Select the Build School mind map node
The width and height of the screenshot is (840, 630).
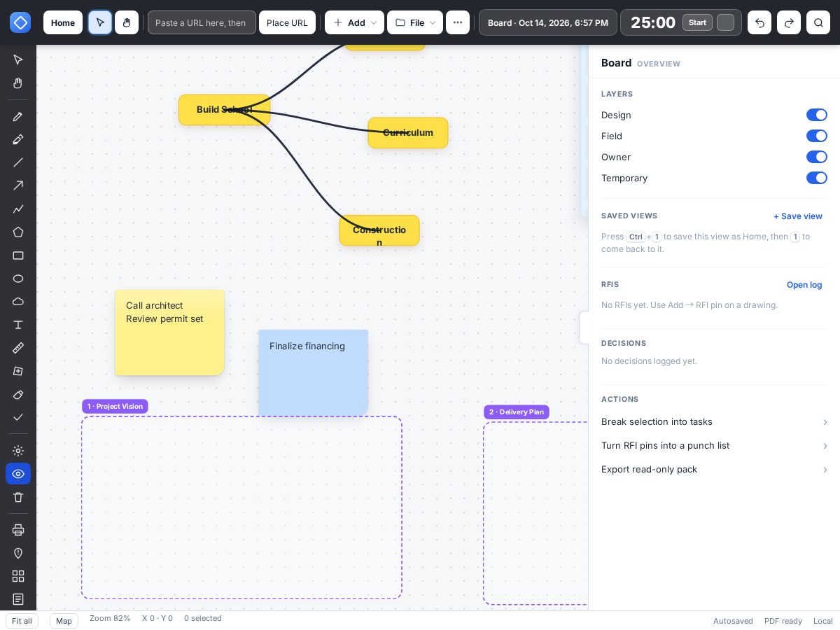point(224,110)
